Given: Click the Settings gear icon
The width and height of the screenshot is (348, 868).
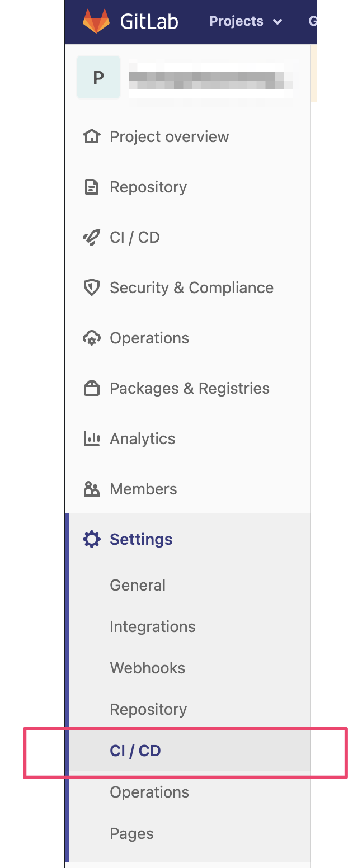Looking at the screenshot, I should [x=91, y=540].
